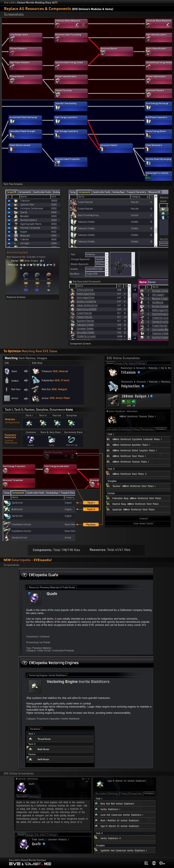Toggle the Megacyte cargo row switch
174x868 pixels.
(9, 235)
